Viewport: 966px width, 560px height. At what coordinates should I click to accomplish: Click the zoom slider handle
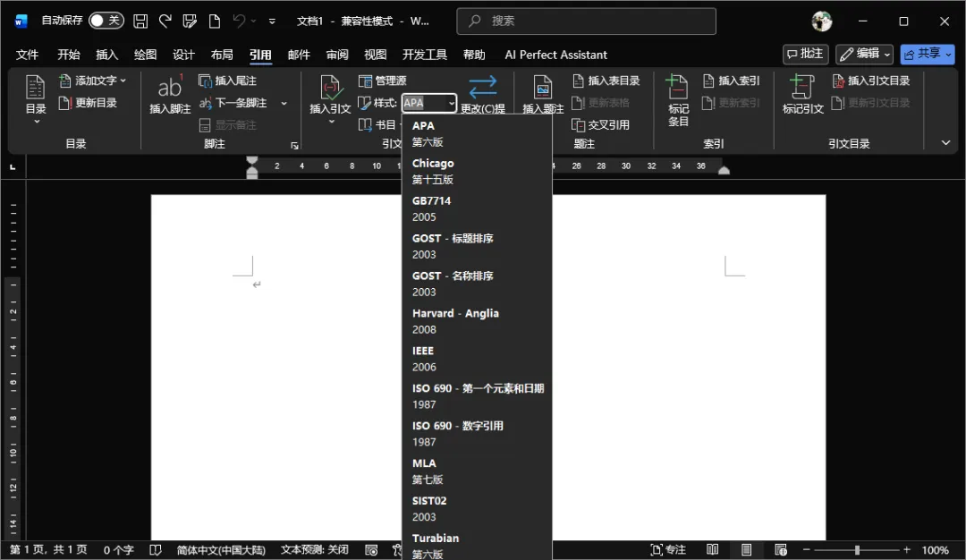pyautogui.click(x=856, y=549)
